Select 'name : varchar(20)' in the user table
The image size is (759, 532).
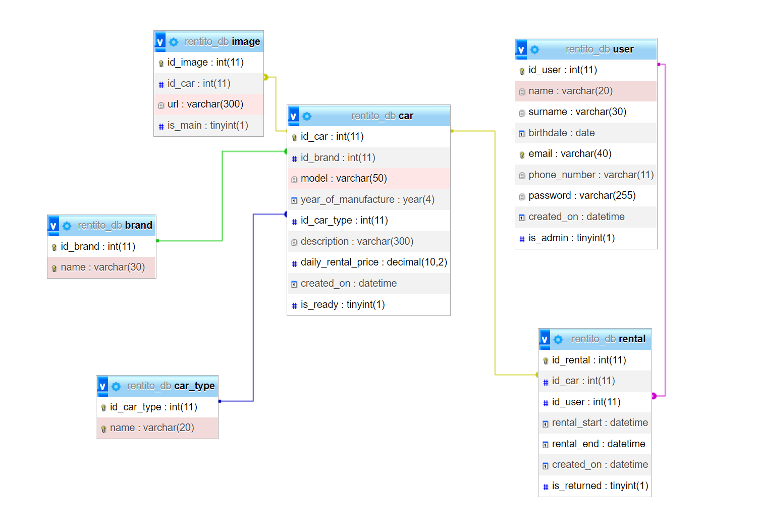coord(586,91)
